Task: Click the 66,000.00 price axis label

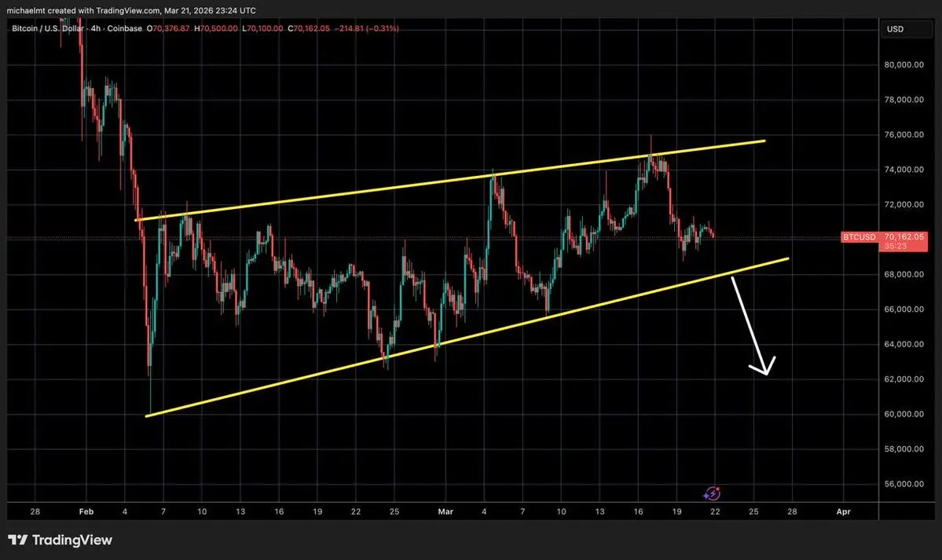Action: point(904,309)
